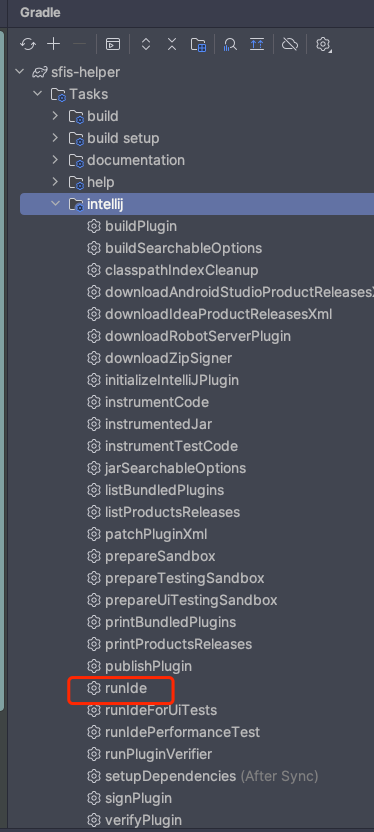Click the Analyze Dependencies icon
The width and height of the screenshot is (374, 832).
[x=230, y=45]
